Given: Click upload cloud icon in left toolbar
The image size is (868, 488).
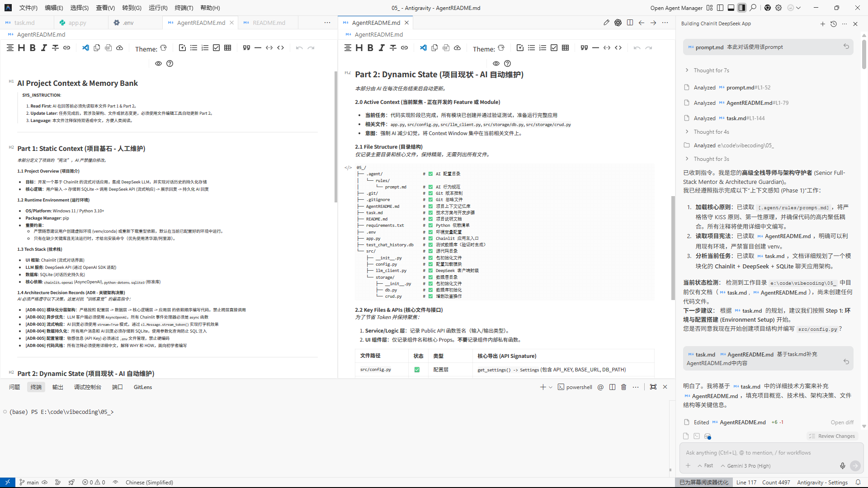Looking at the screenshot, I should click(119, 48).
